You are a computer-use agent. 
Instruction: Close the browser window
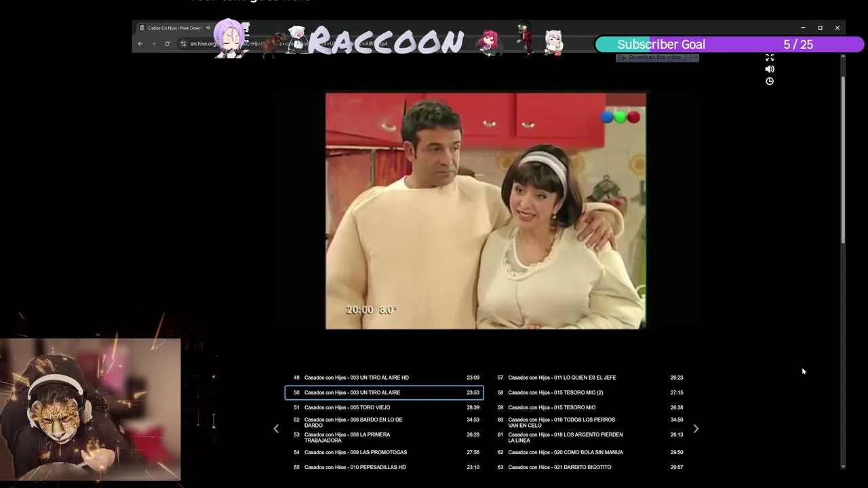coord(837,28)
